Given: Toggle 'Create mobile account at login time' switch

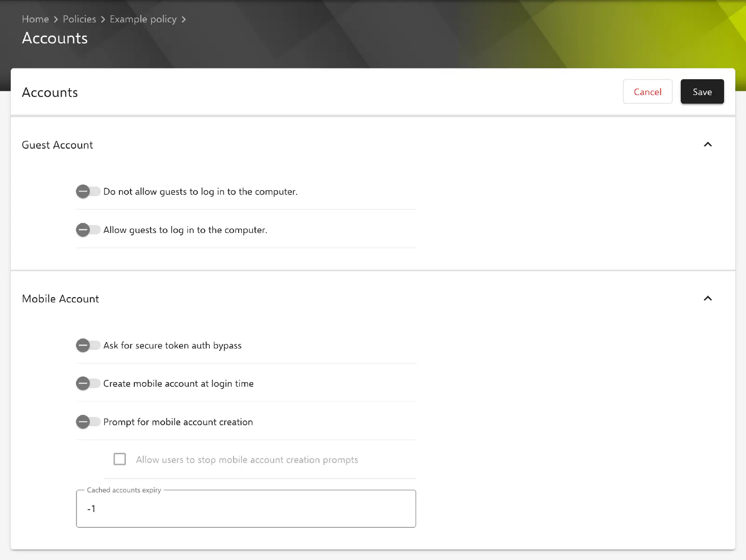Looking at the screenshot, I should [x=88, y=383].
